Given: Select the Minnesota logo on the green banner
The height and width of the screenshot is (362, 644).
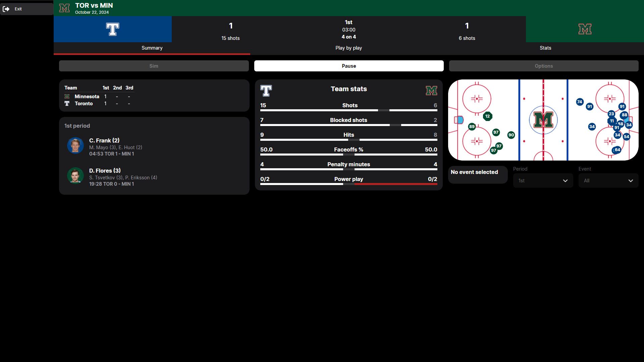Looking at the screenshot, I should (584, 29).
